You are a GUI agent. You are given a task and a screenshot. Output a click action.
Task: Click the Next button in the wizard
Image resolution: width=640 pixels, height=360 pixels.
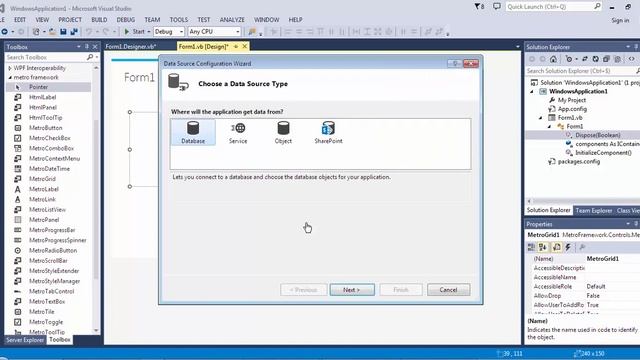click(352, 290)
